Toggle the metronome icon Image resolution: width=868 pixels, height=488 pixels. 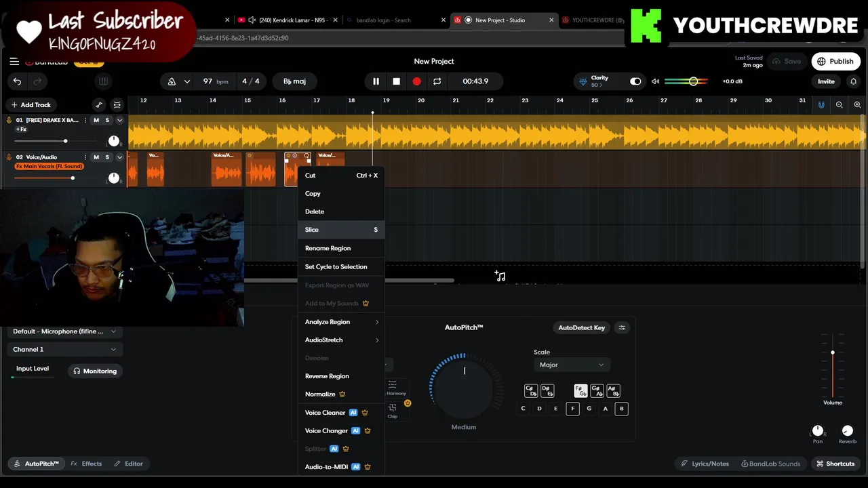(172, 81)
